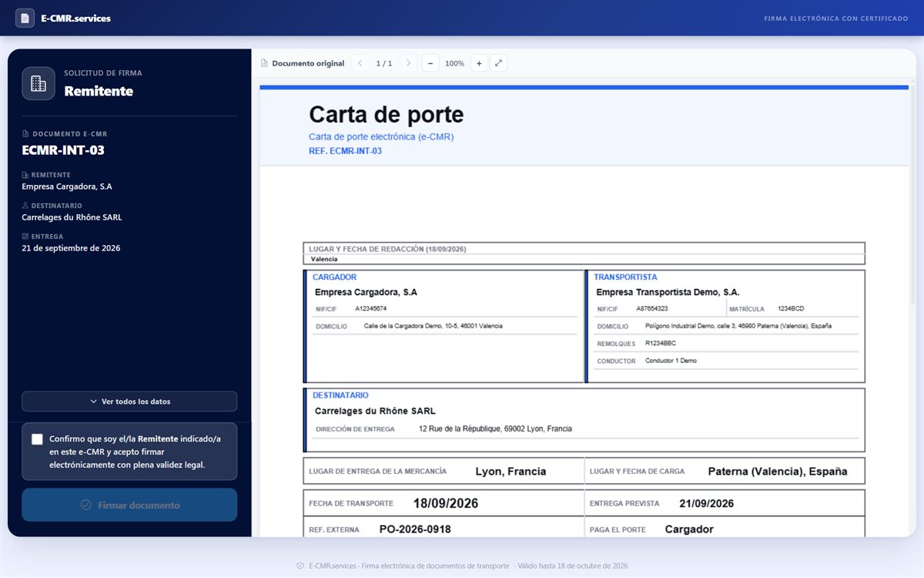Click the Firmar documento button
This screenshot has height=578, width=924.
129,505
